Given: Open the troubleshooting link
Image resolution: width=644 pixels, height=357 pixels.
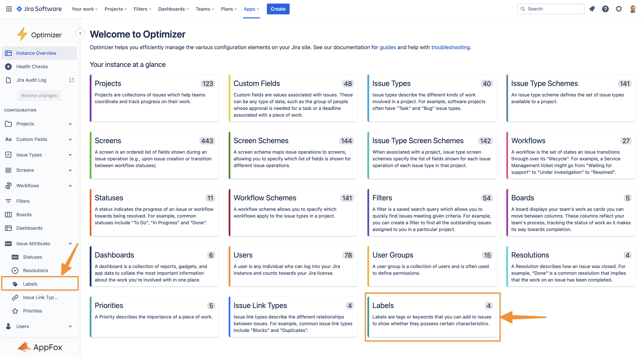Looking at the screenshot, I should (450, 47).
